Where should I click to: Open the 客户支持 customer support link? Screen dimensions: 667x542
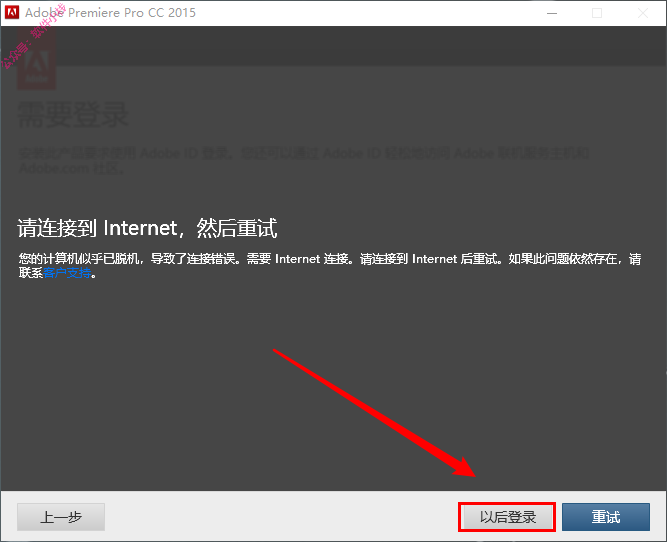pos(67,273)
